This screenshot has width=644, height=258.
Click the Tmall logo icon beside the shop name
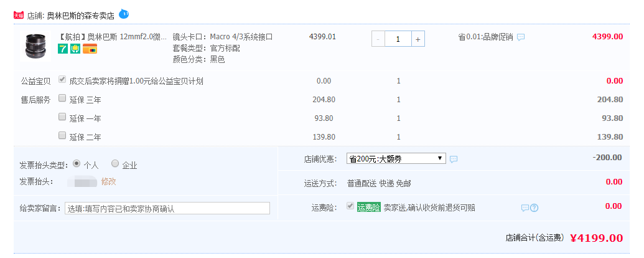19,16
